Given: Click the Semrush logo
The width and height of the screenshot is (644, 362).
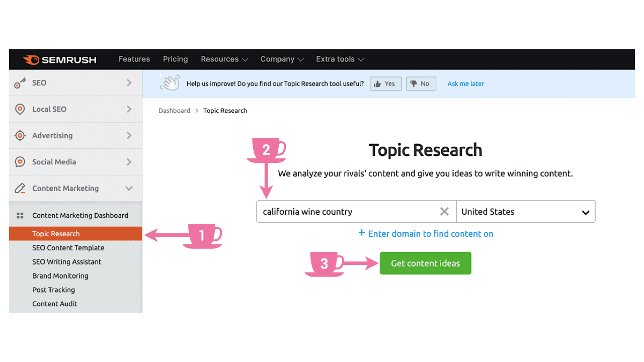Looking at the screenshot, I should pyautogui.click(x=59, y=59).
